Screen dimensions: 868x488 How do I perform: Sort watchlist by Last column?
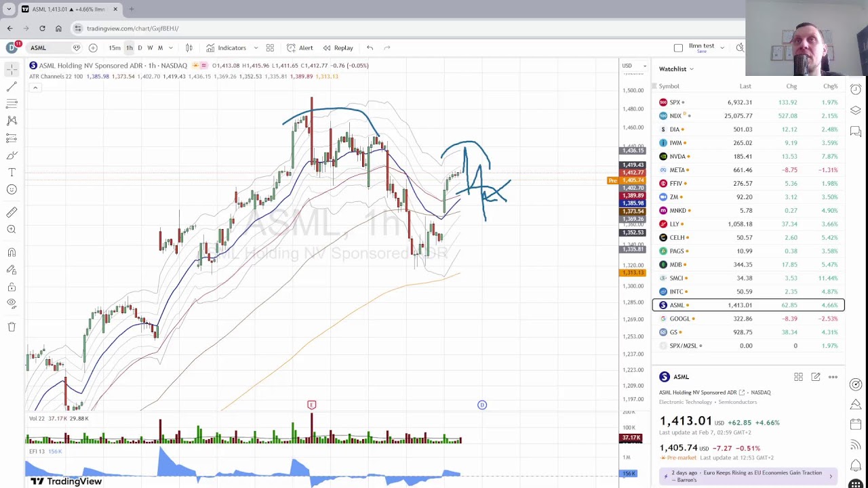(x=745, y=86)
